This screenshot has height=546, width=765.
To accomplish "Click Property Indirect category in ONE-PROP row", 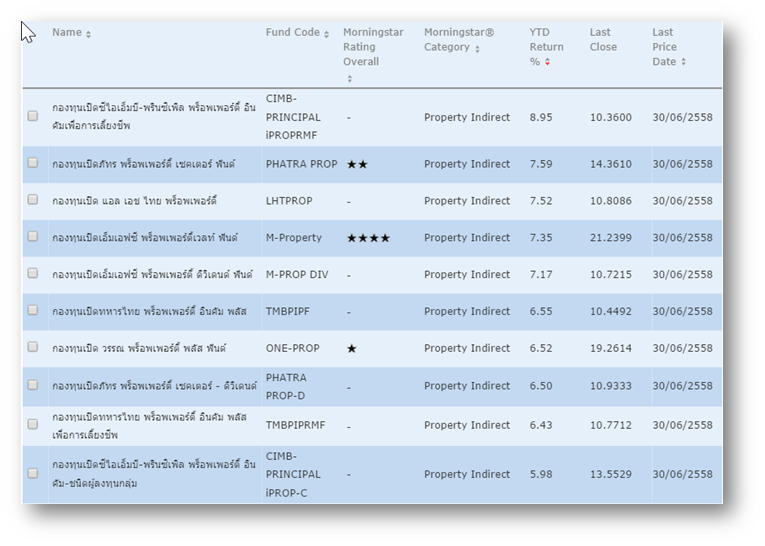I will pos(466,348).
